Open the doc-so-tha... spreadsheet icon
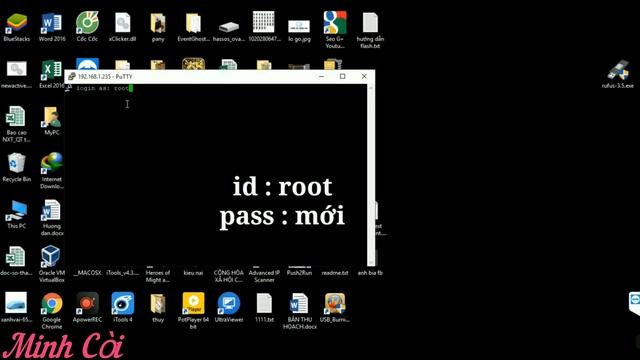Viewport: 640px width, 360px height. (16, 261)
